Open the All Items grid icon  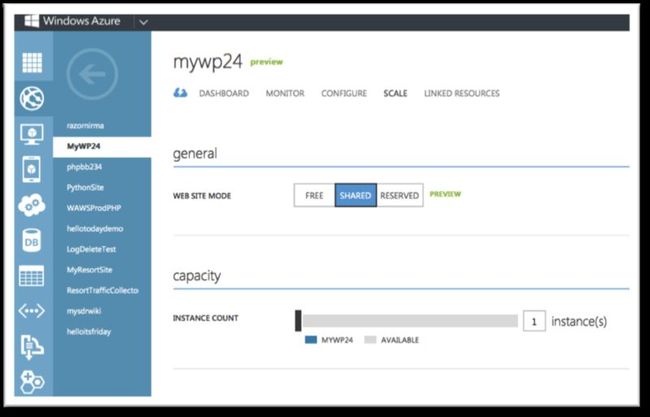click(32, 63)
